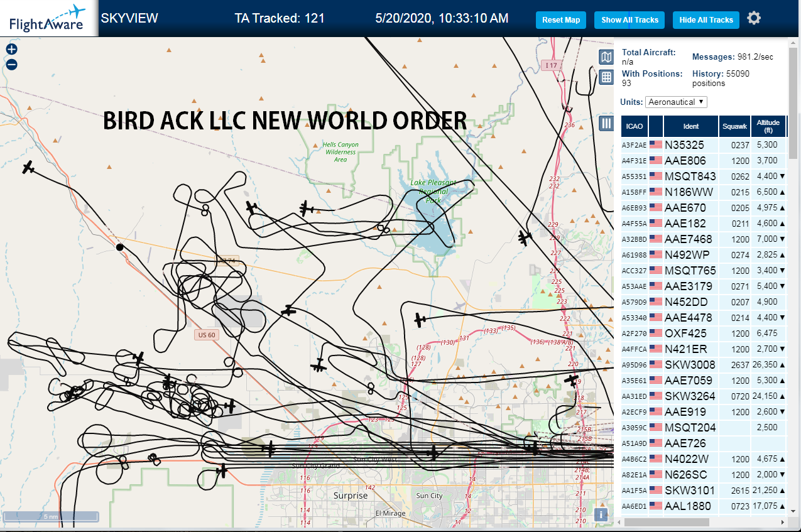
Task: Click the US flag icon for N35325
Action: click(x=656, y=145)
